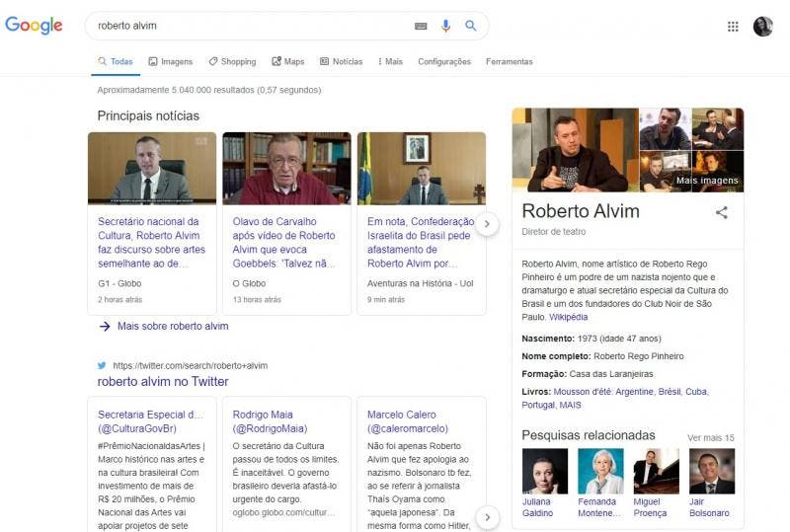Image resolution: width=790 pixels, height=532 pixels.
Task: Open the on-screen keyboard input icon
Action: pyautogui.click(x=421, y=26)
